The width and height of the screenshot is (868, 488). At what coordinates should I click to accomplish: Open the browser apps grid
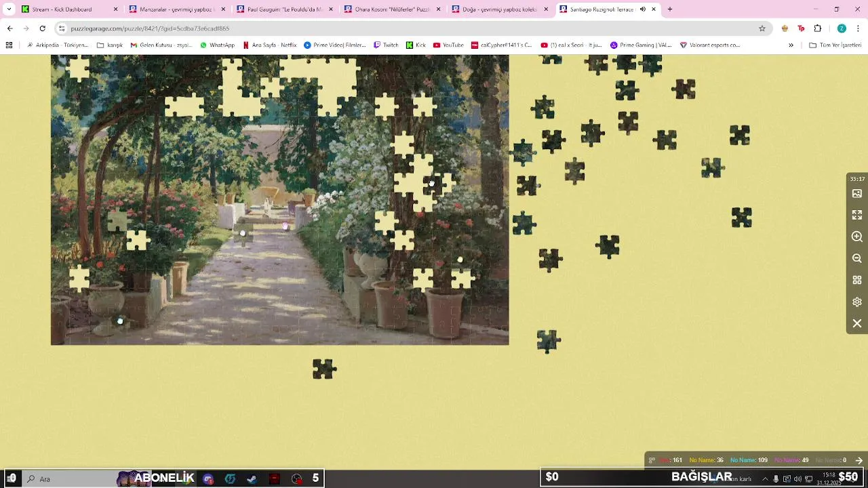point(9,45)
